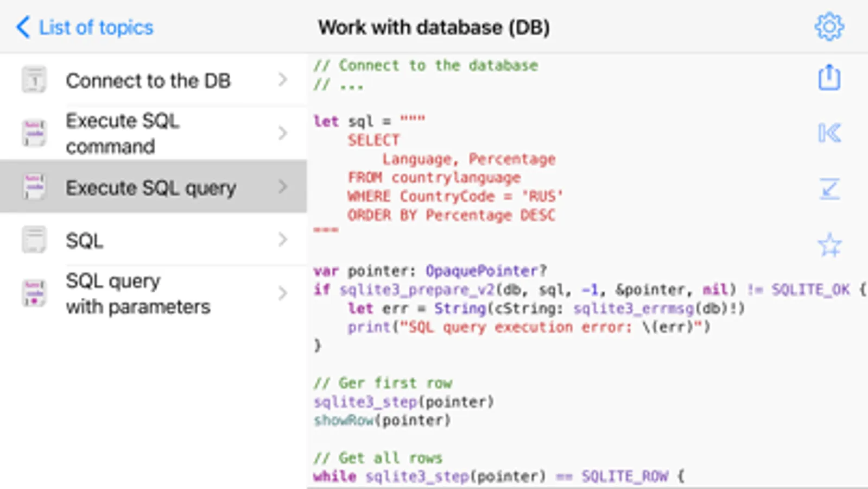Image resolution: width=868 pixels, height=489 pixels.
Task: Click "WHERE CountryCode = 'RUS'" line
Action: click(x=455, y=196)
